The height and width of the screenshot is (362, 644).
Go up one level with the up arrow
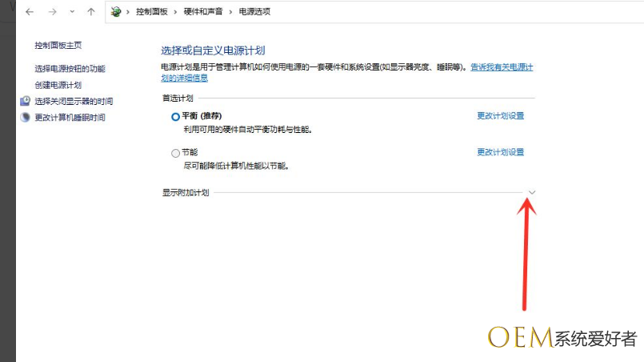[91, 12]
